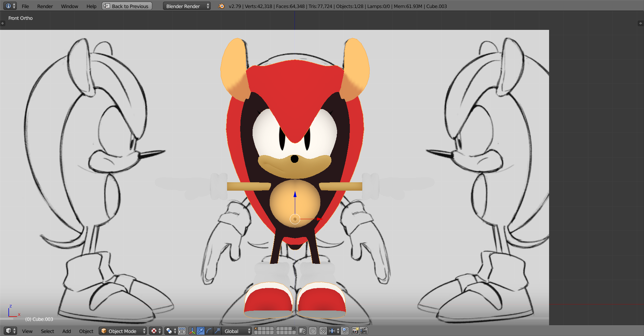Toggle the snap target option icon
This screenshot has width=644, height=336.
pyautogui.click(x=345, y=331)
